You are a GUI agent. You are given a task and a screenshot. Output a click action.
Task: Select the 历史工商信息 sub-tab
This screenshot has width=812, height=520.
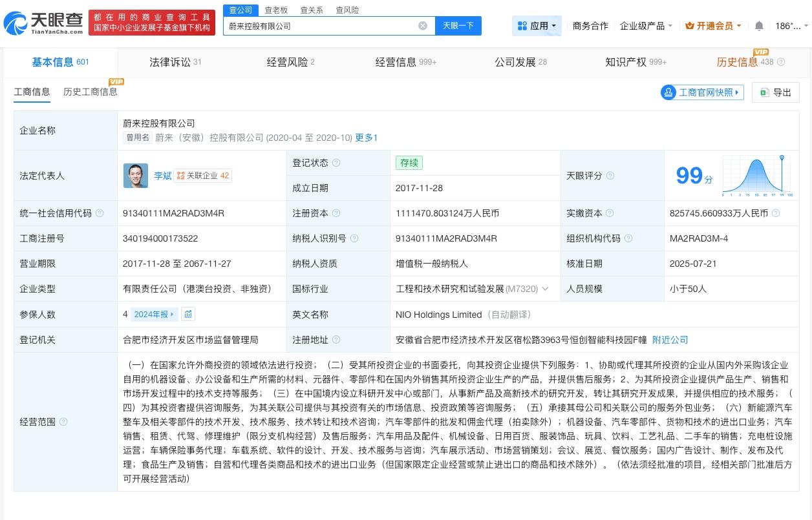coord(91,92)
